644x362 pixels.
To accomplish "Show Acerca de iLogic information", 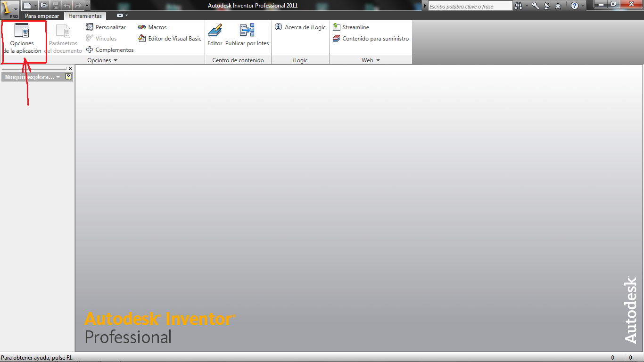I will (x=300, y=27).
